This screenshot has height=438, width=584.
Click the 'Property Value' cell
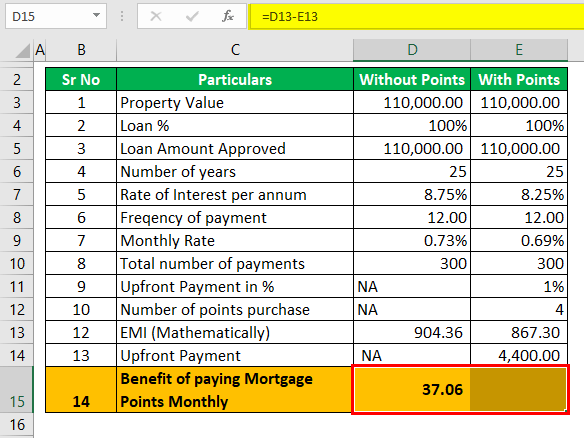click(x=235, y=102)
